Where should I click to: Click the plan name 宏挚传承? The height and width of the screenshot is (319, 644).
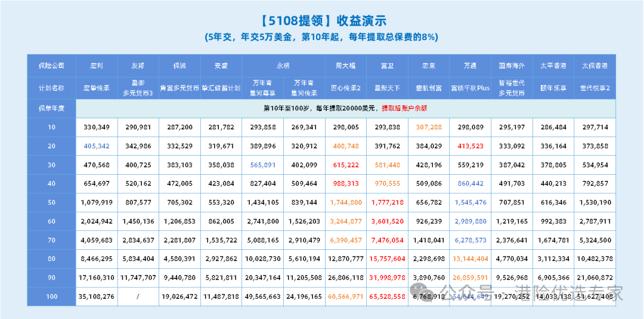coord(97,88)
